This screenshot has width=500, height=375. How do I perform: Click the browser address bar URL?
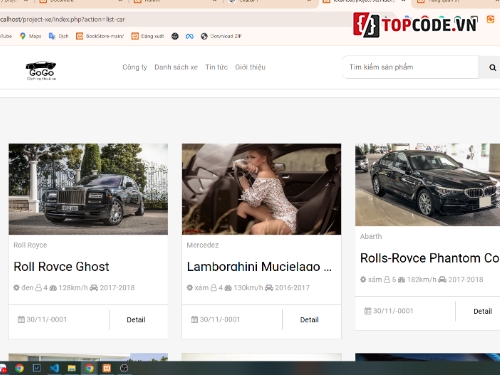[62, 19]
